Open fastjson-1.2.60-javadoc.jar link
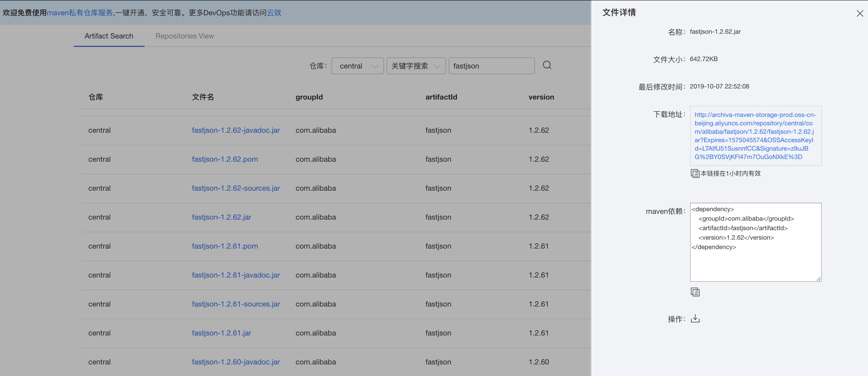The height and width of the screenshot is (376, 868). pyautogui.click(x=235, y=362)
